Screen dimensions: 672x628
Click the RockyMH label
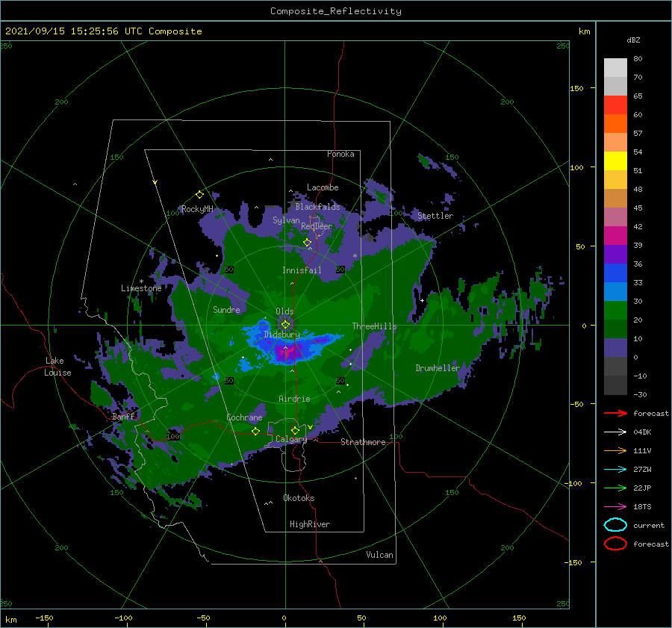[197, 209]
